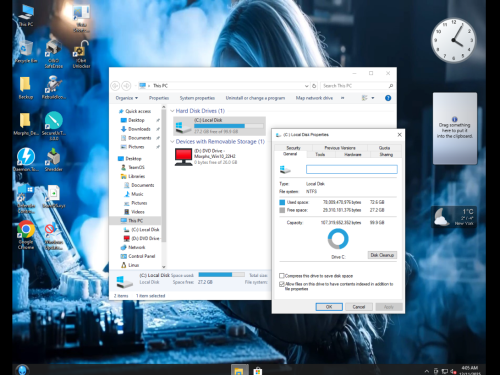Screen dimensions: 500x375
Task: Switch to the Hardware tab
Action: click(x=352, y=154)
